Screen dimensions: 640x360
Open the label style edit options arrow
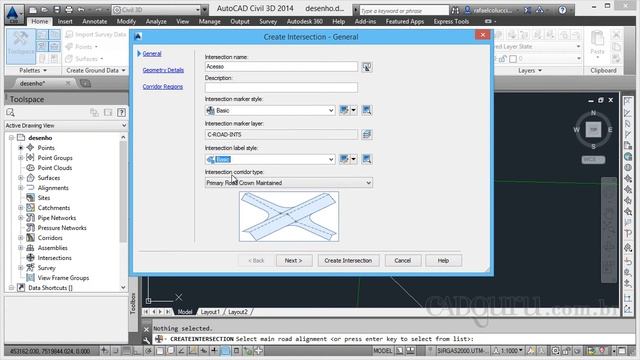pos(353,159)
